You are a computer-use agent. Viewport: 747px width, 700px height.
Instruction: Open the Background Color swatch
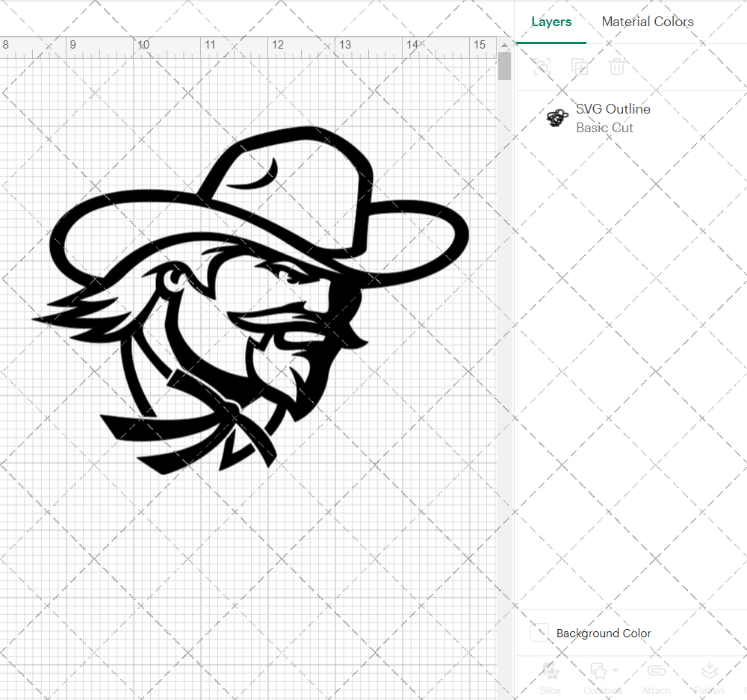(540, 632)
